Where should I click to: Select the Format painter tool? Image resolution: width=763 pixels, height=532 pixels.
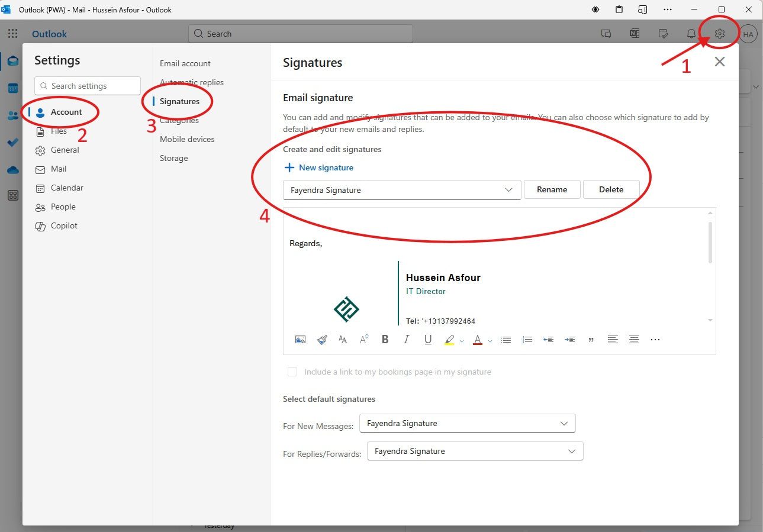[x=322, y=340]
